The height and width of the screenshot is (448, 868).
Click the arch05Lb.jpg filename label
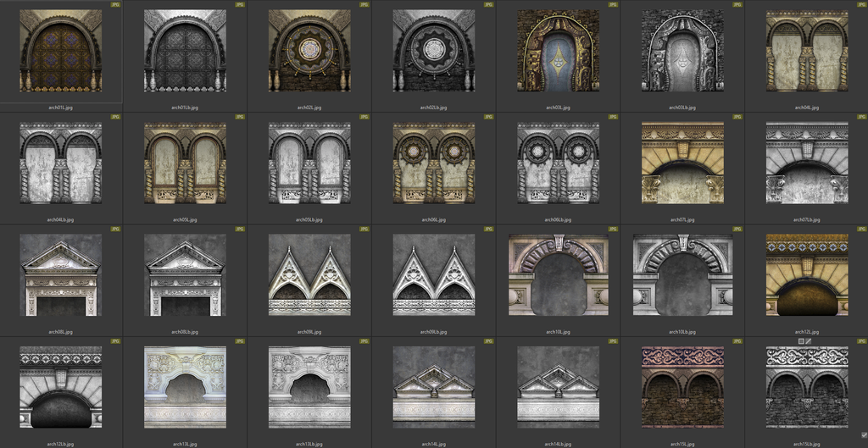click(309, 219)
